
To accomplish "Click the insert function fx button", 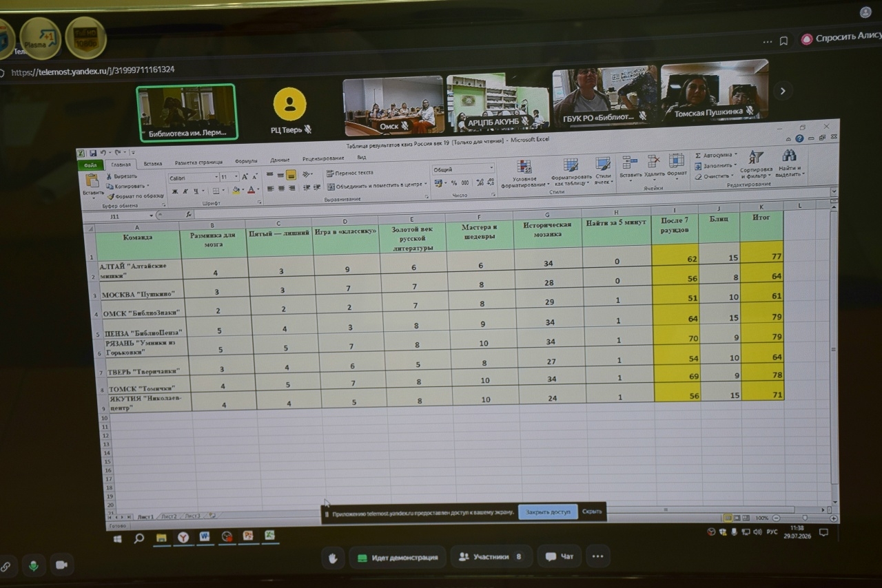I will tap(189, 215).
